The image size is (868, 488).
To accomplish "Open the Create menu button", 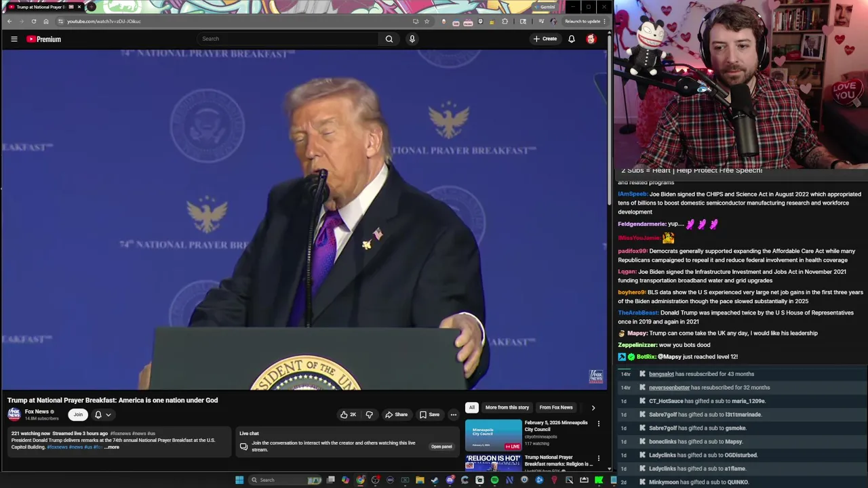I will 545,39.
